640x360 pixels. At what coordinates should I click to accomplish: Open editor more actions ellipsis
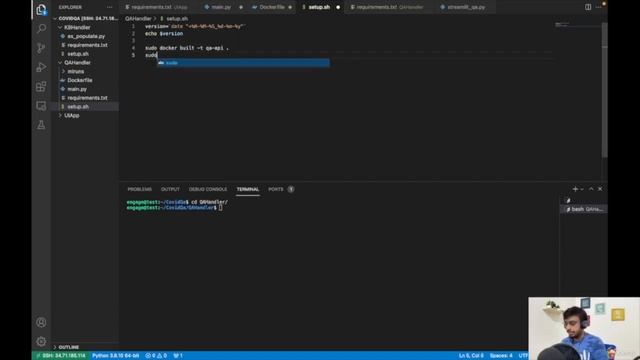click(598, 7)
